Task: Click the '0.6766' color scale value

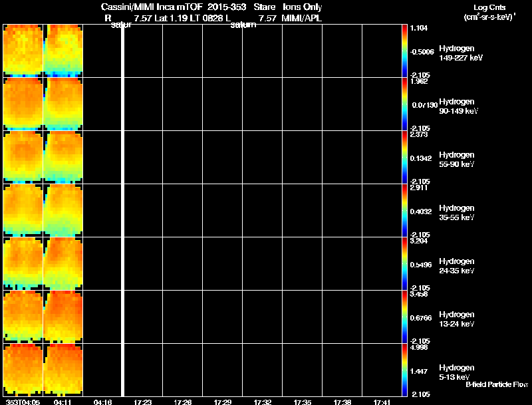Action: coord(421,318)
